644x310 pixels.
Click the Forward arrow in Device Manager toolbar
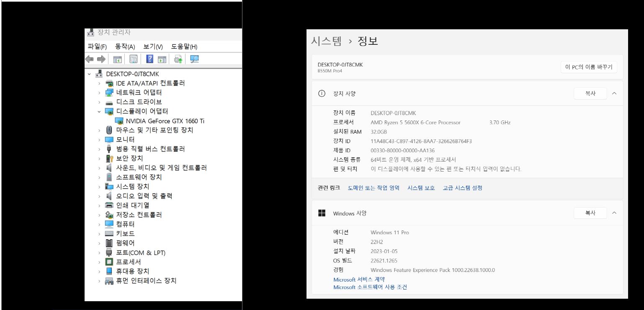[101, 59]
